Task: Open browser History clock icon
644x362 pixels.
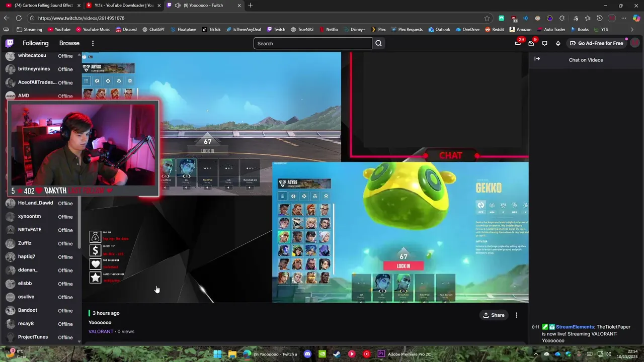Action: click(599, 18)
